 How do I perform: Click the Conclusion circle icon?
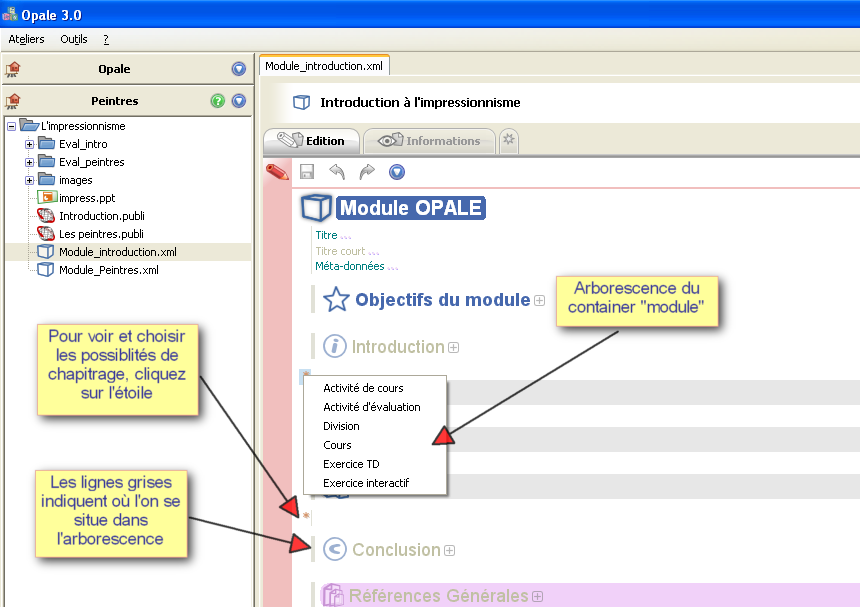point(335,549)
